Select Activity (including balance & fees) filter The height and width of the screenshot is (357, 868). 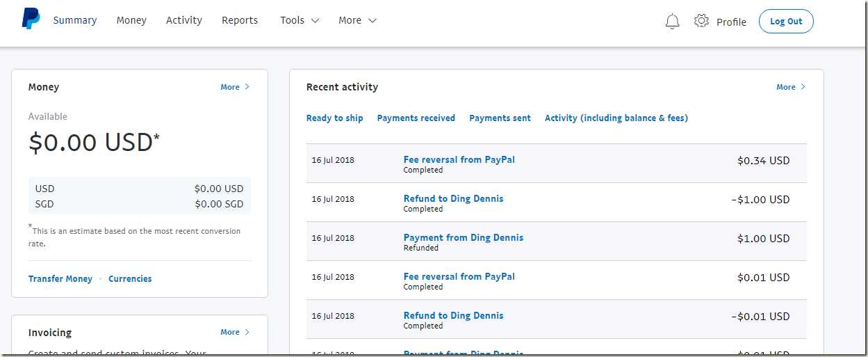616,118
